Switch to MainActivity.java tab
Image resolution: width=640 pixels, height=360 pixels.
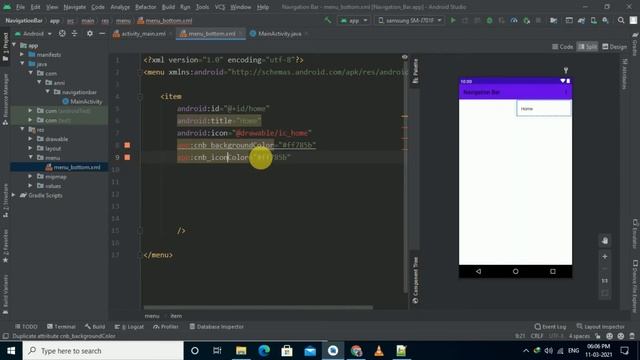(x=279, y=33)
